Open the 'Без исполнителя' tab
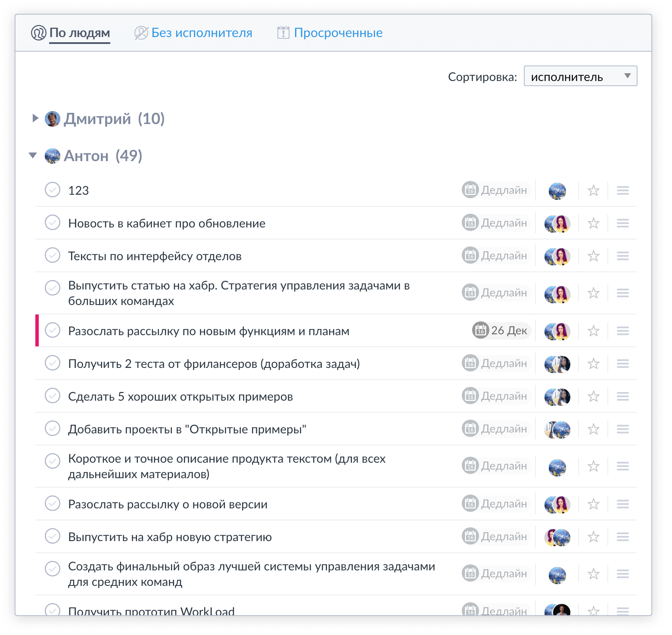The image size is (672, 635). pyautogui.click(x=193, y=33)
